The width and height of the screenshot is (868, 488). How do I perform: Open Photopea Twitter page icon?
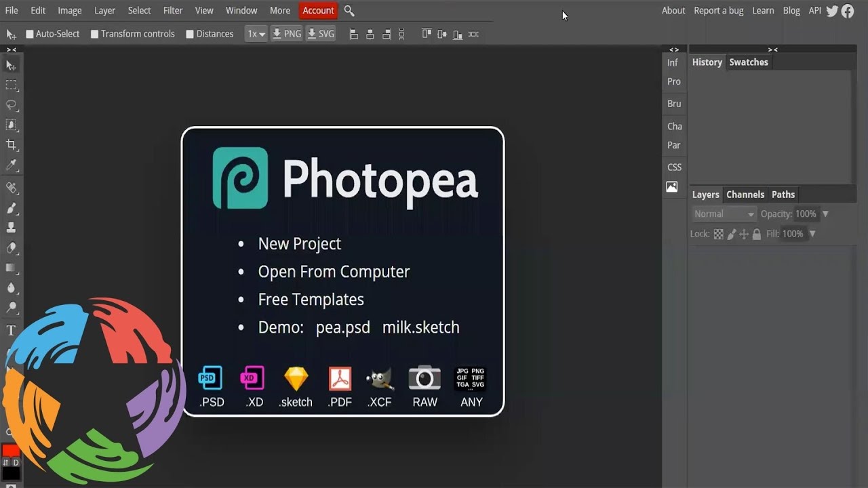(832, 11)
